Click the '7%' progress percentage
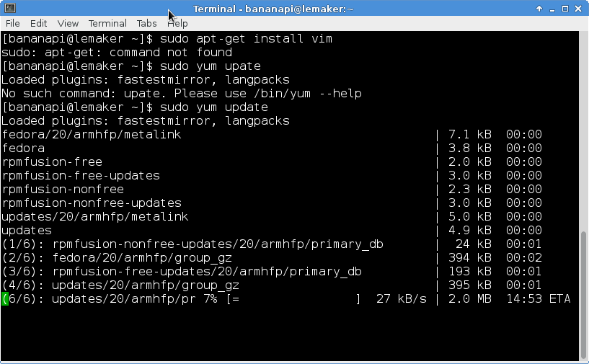Viewport: 589px width, 364px height. click(211, 299)
